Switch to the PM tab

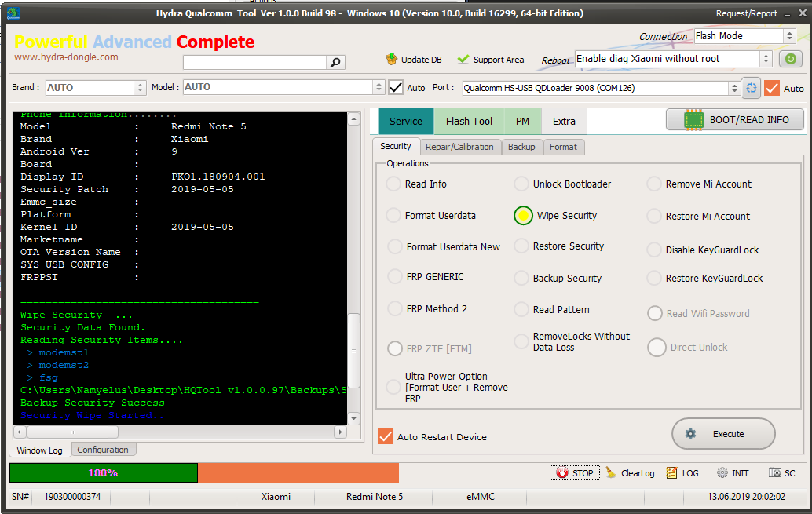pos(522,121)
